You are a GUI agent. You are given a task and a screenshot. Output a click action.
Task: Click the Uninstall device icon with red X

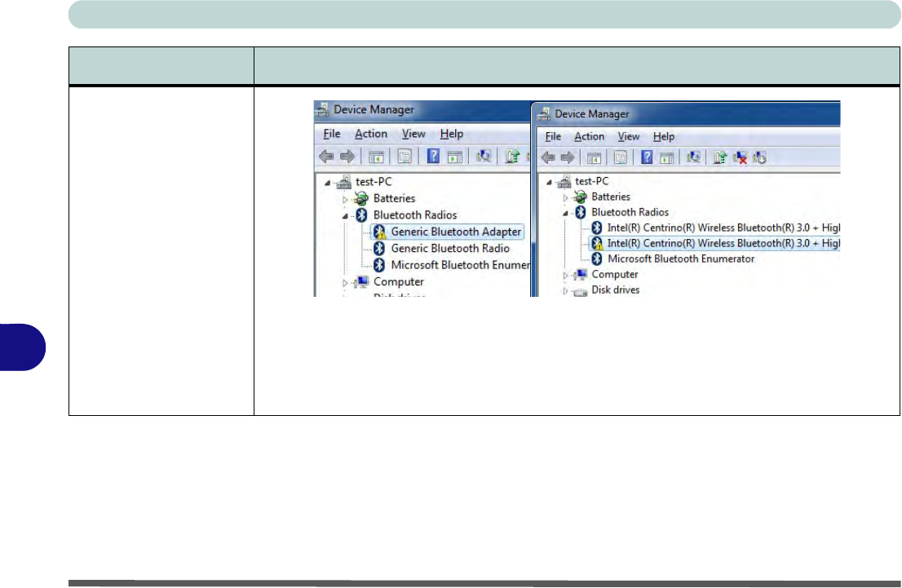click(741, 158)
